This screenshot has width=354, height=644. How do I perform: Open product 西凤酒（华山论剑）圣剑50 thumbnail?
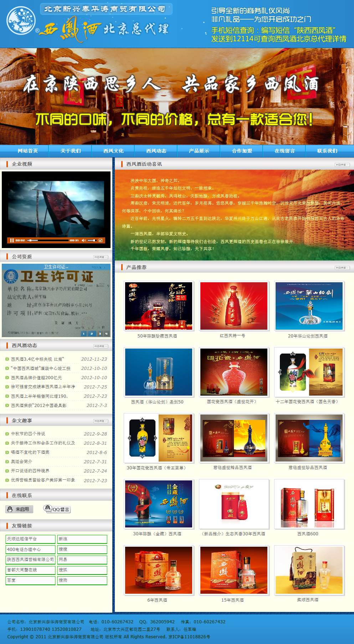click(x=159, y=372)
